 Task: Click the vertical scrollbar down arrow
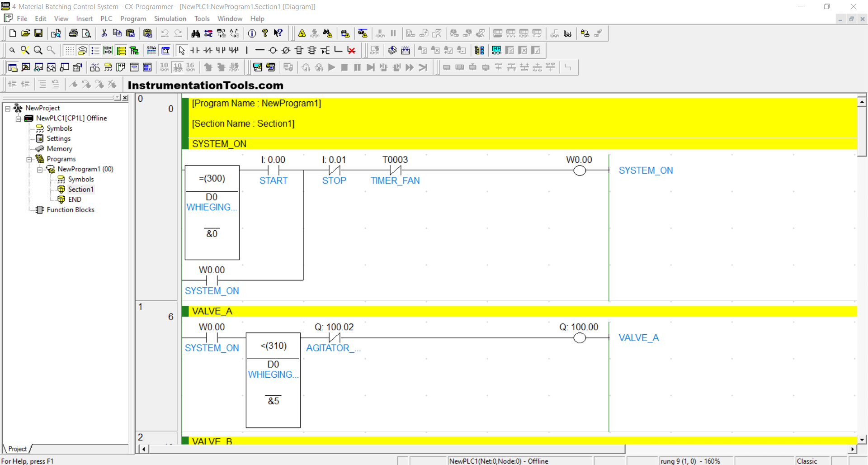click(862, 439)
